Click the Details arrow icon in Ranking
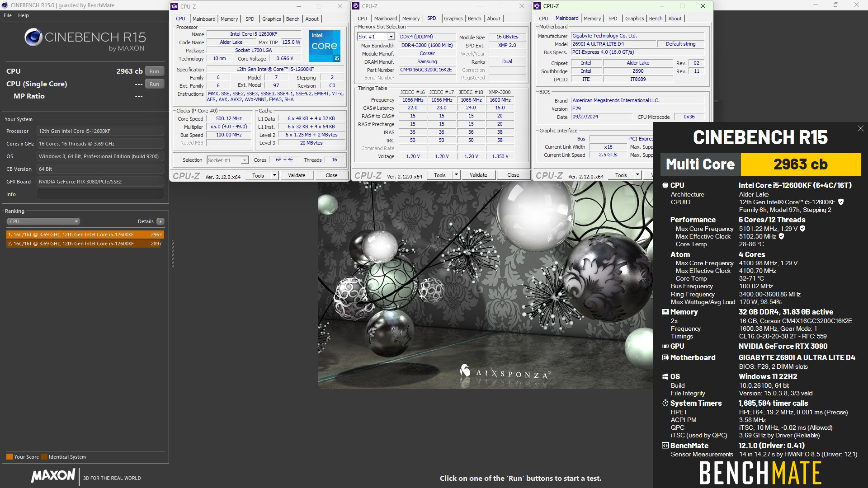This screenshot has height=488, width=868. click(x=160, y=221)
